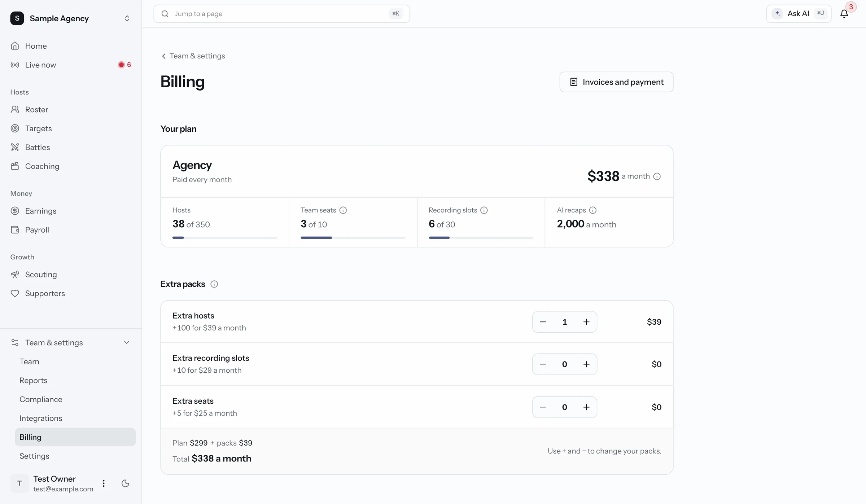The height and width of the screenshot is (504, 866).
Task: Click the Extra hosts quantity value 1
Action: pyautogui.click(x=565, y=322)
